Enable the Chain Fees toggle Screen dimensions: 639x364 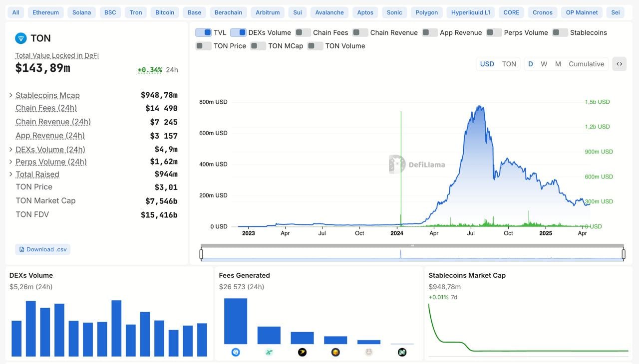coord(303,32)
